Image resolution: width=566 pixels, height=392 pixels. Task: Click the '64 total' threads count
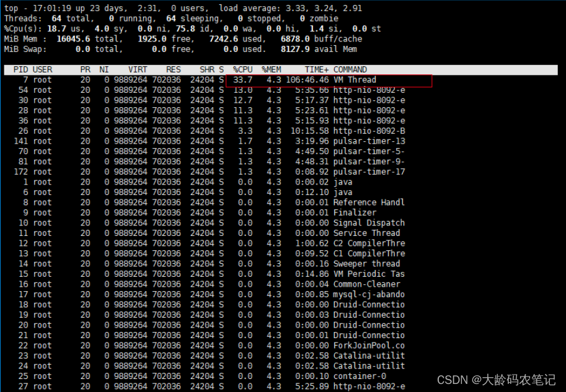coord(71,19)
